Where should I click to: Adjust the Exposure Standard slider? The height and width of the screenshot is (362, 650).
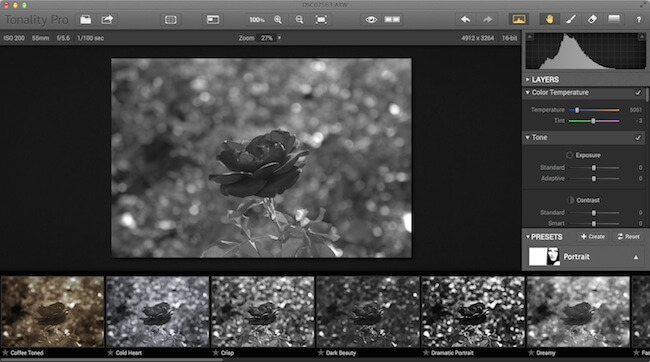594,168
